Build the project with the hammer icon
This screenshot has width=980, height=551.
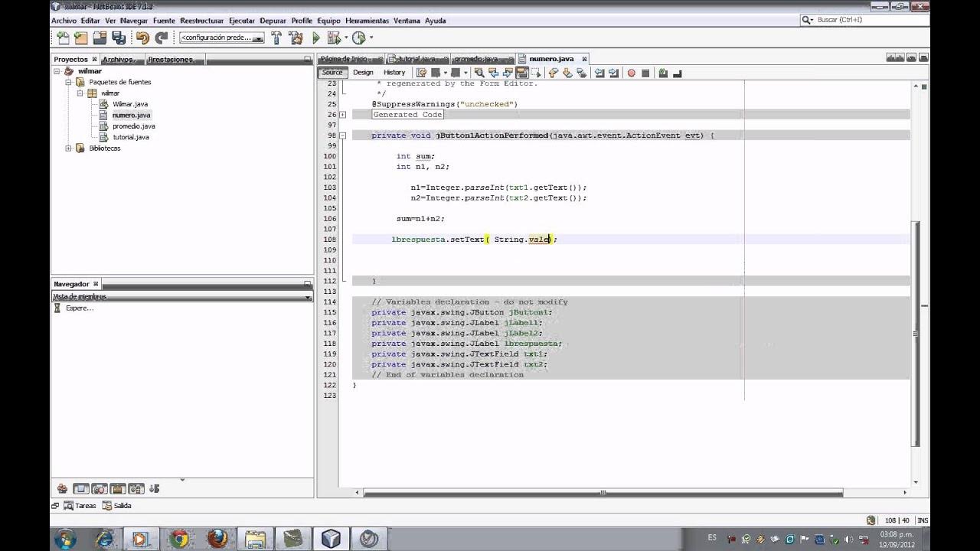pos(277,37)
